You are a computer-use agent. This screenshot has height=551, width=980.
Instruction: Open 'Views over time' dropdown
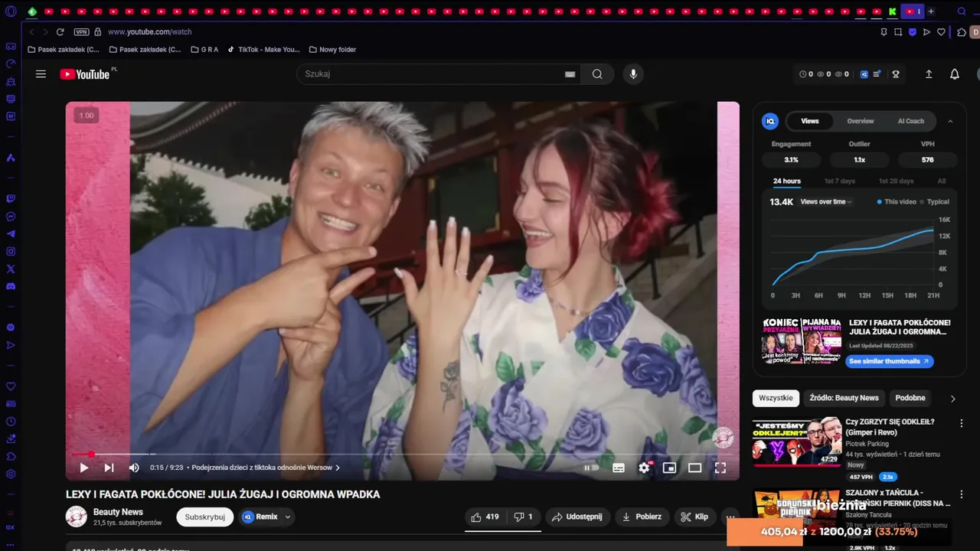[x=826, y=202]
